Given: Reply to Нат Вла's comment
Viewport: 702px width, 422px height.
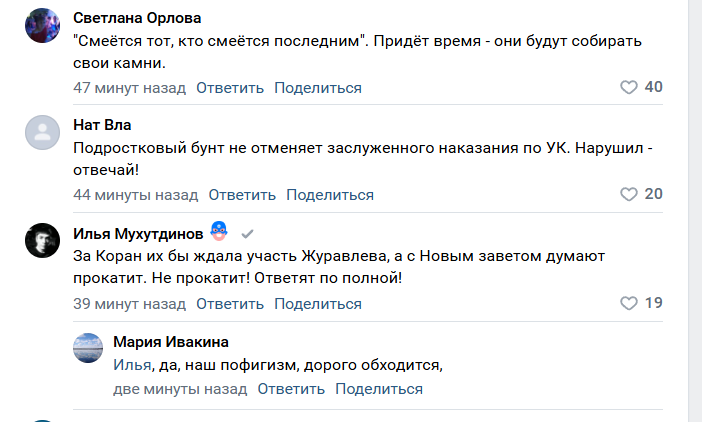Looking at the screenshot, I should pyautogui.click(x=242, y=194).
